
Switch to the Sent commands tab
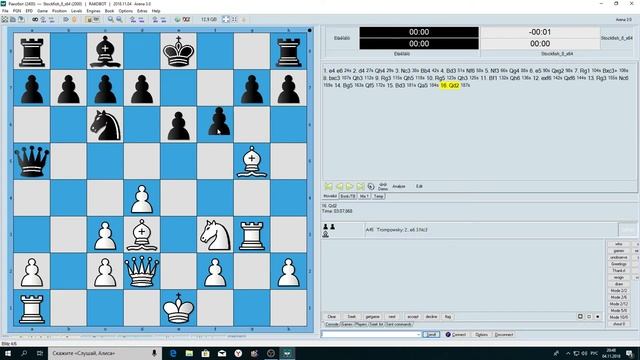point(399,324)
